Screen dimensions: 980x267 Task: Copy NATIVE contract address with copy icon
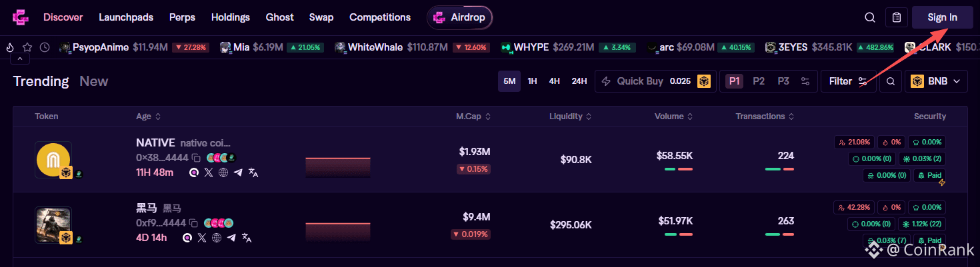196,158
